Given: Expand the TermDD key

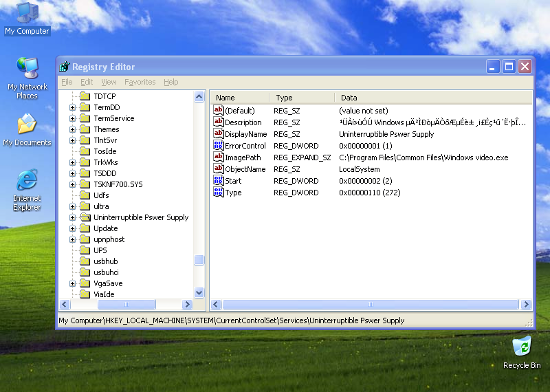Looking at the screenshot, I should (72, 107).
